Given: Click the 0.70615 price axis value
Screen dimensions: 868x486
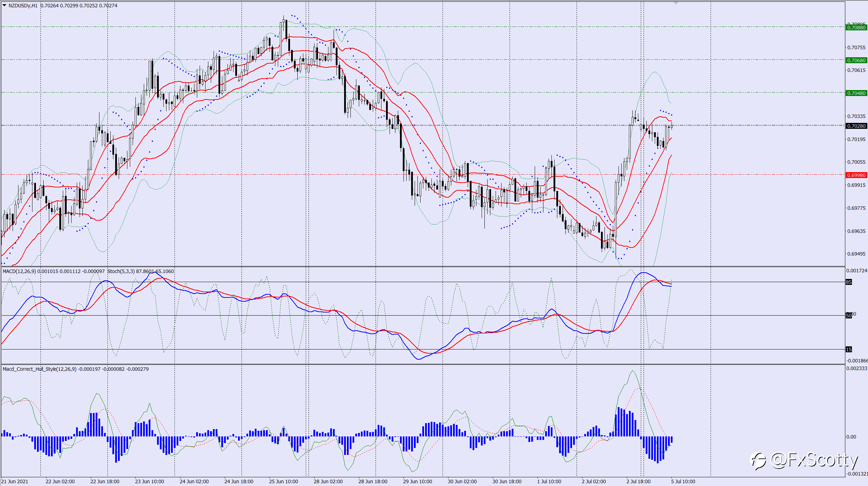Looking at the screenshot, I should point(856,70).
